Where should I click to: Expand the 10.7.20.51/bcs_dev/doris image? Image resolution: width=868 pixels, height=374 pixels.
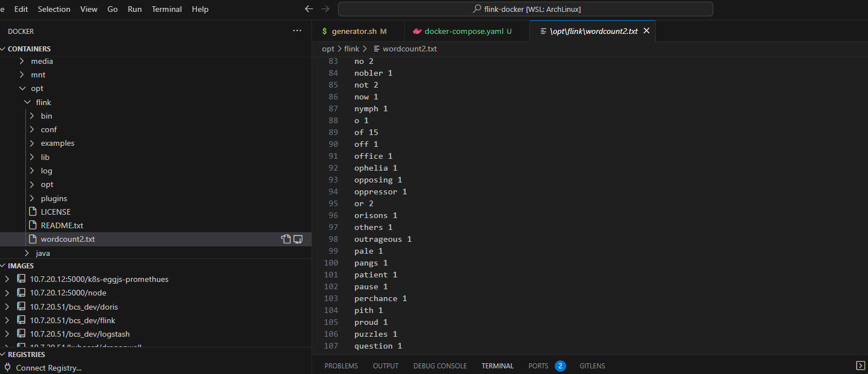(7, 307)
